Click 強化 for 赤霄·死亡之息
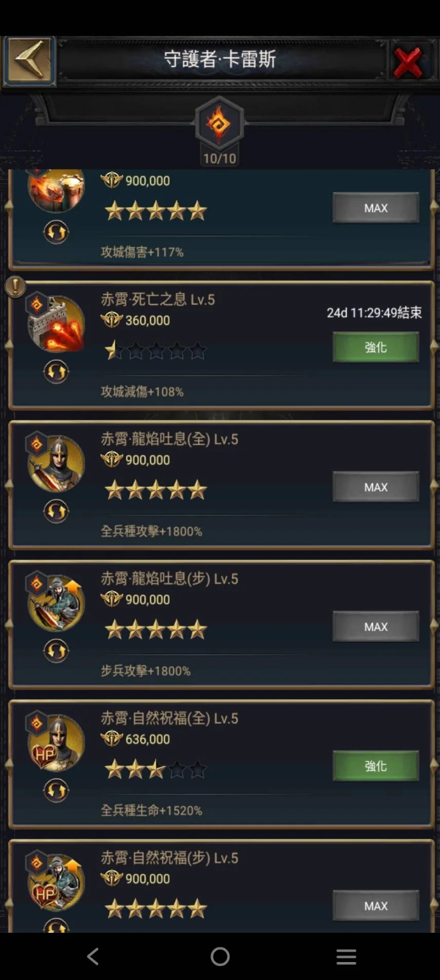Viewport: 440px width, 980px height. coord(376,347)
